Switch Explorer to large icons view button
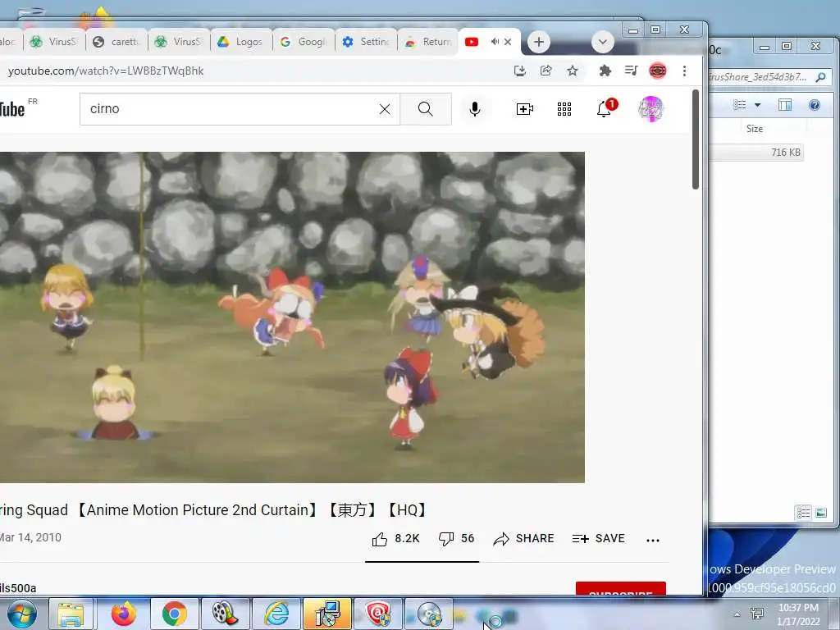 point(821,514)
